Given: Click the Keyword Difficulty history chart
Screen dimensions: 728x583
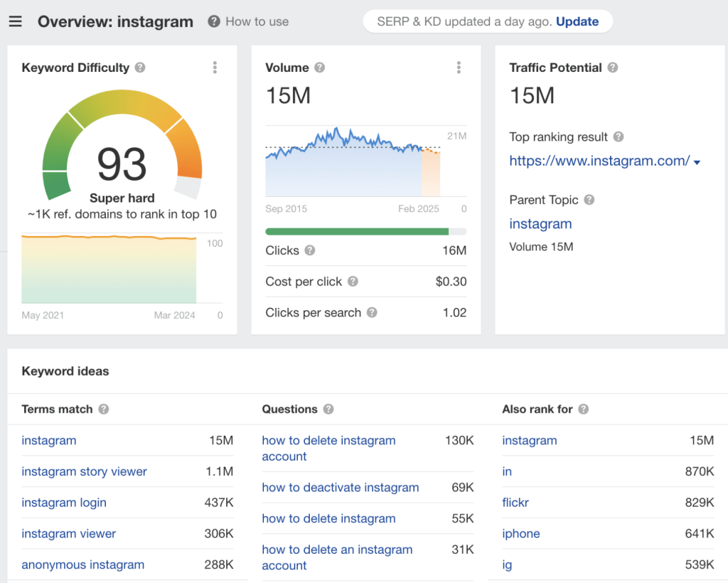Looking at the screenshot, I should point(109,269).
